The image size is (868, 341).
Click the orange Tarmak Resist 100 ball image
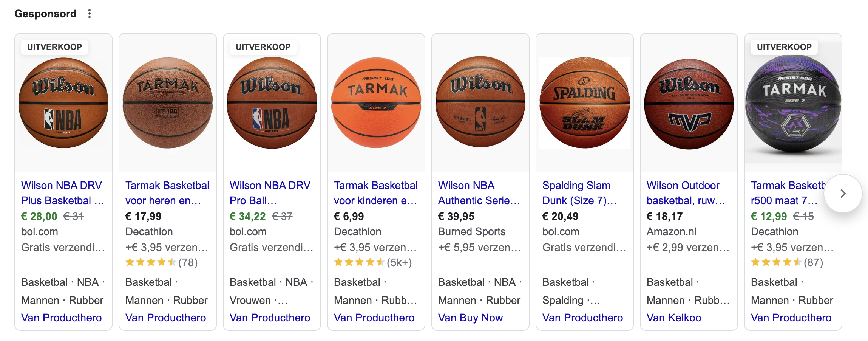[x=376, y=103]
